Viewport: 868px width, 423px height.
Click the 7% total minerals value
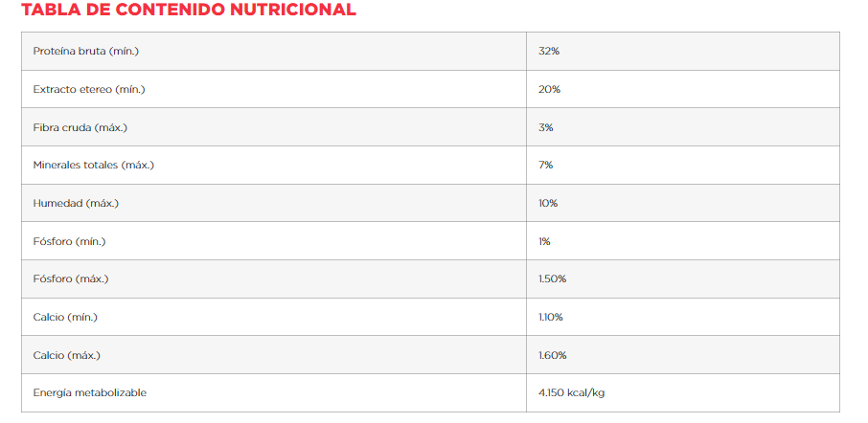(546, 165)
